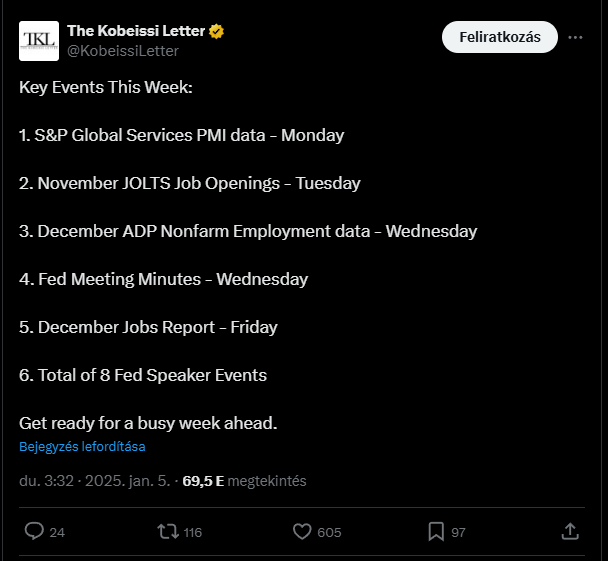Viewport: 608px width, 561px height.
Task: Open the @KobeissiLetter handle link
Action: click(x=123, y=51)
